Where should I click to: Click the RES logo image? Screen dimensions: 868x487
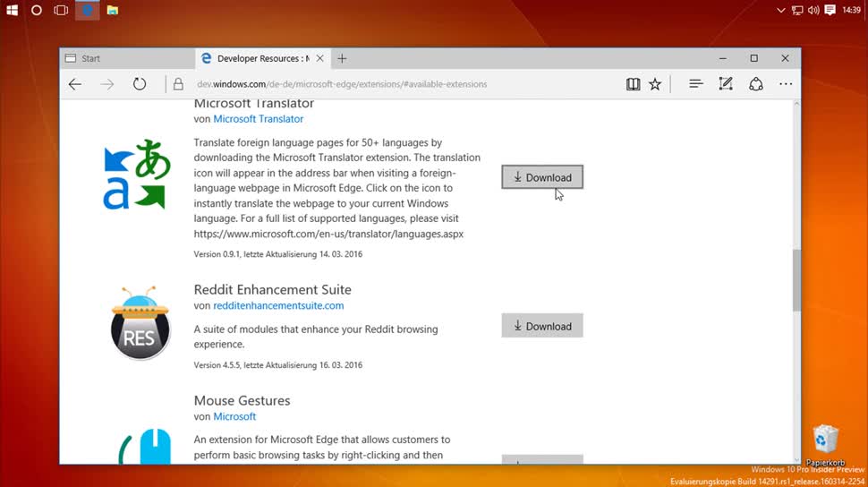click(140, 323)
